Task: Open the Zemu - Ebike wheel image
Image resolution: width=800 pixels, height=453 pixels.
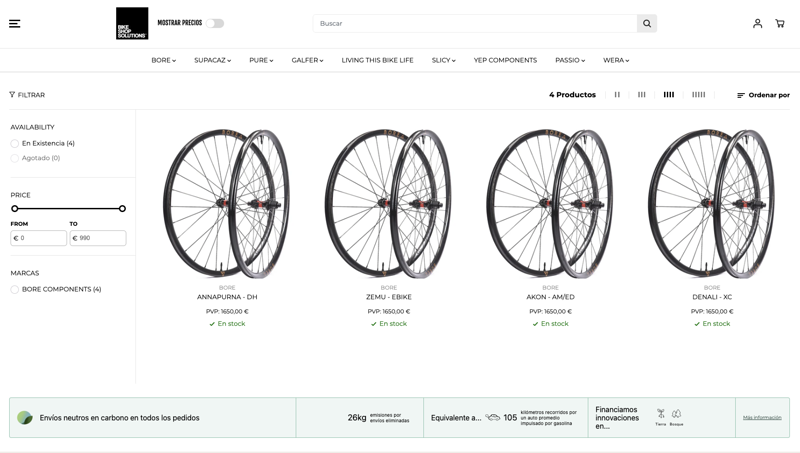Action: 389,203
